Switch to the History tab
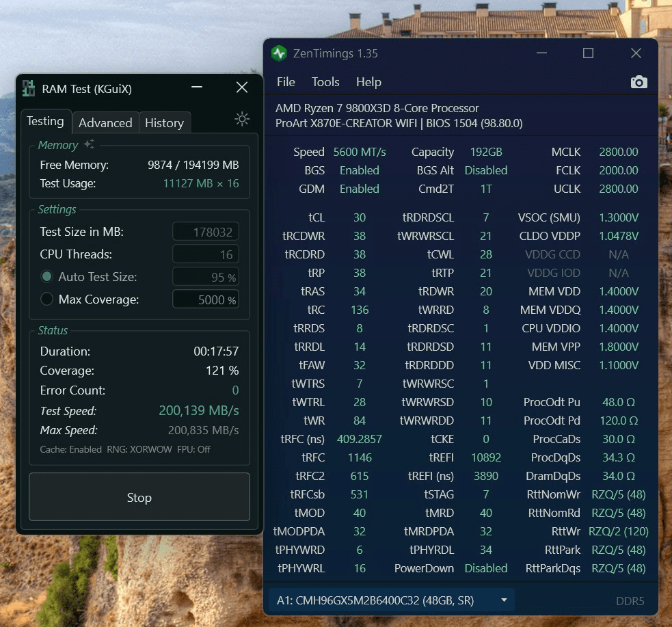The height and width of the screenshot is (627, 672). [165, 123]
